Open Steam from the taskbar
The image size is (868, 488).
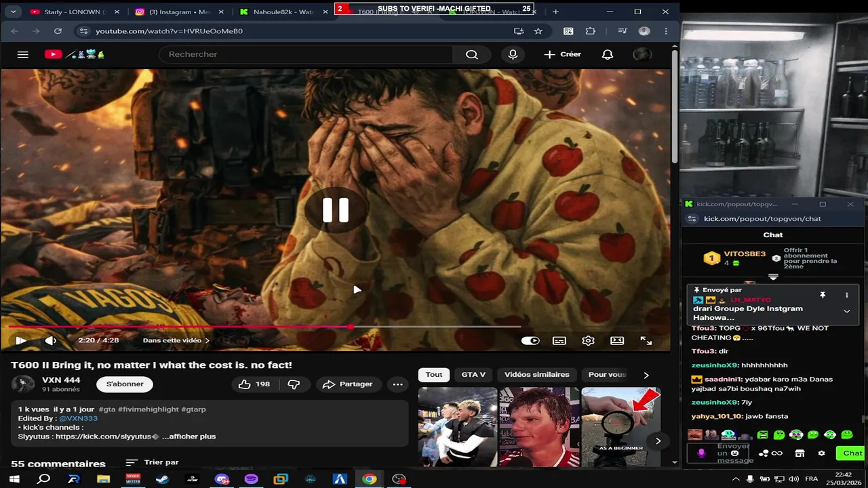click(x=163, y=479)
